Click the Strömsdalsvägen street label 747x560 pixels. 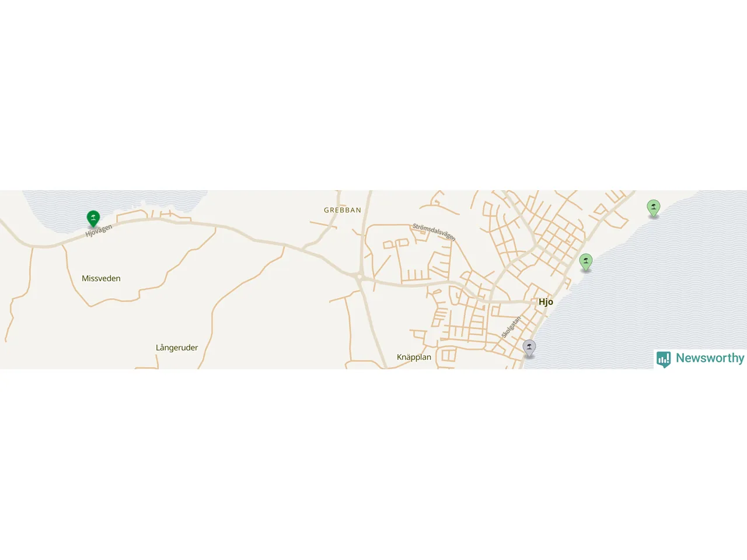pyautogui.click(x=434, y=232)
